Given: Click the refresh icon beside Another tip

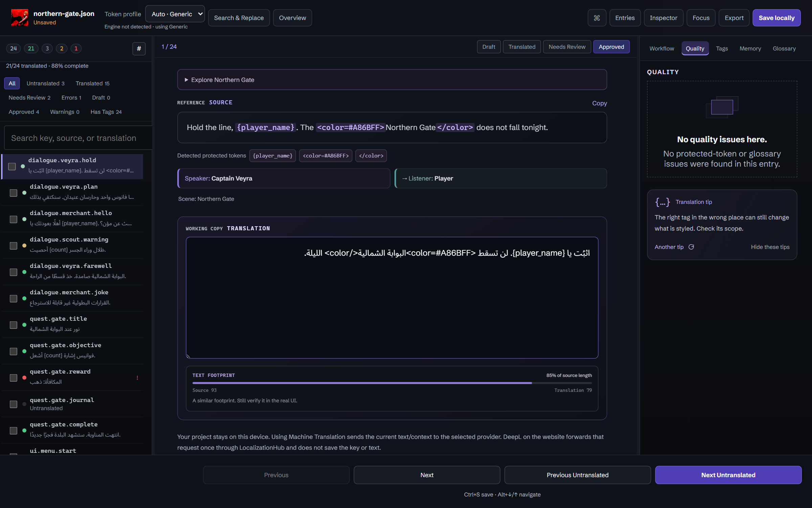Looking at the screenshot, I should (691, 247).
